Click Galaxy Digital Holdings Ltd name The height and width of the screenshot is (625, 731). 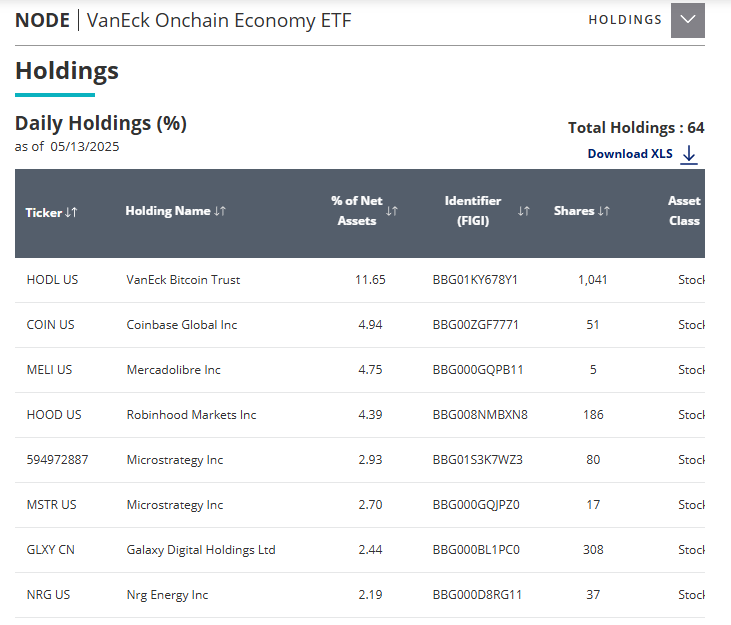[x=200, y=550]
